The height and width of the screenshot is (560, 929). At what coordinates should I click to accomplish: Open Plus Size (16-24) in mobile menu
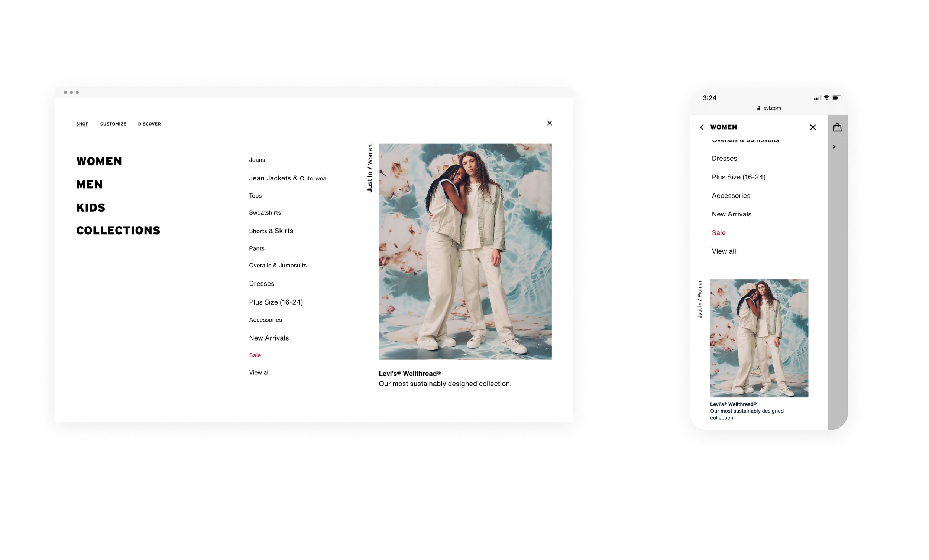point(738,177)
